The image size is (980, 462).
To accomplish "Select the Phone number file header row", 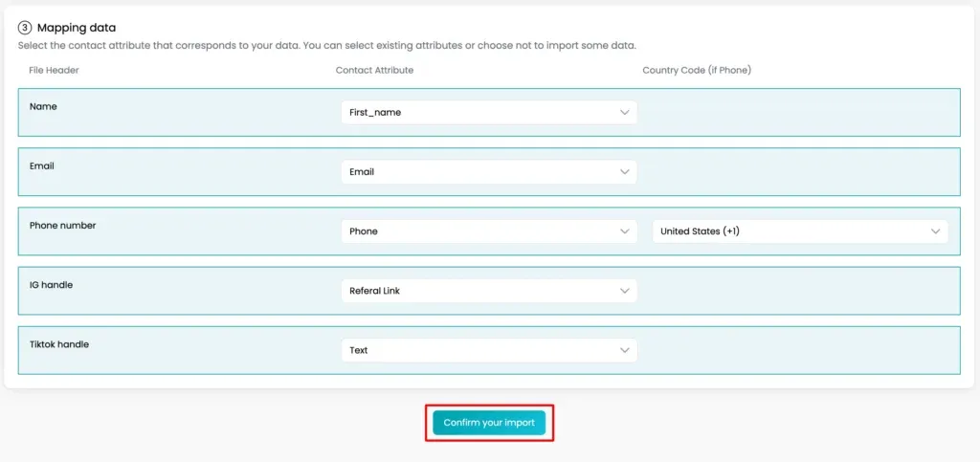I will 489,231.
